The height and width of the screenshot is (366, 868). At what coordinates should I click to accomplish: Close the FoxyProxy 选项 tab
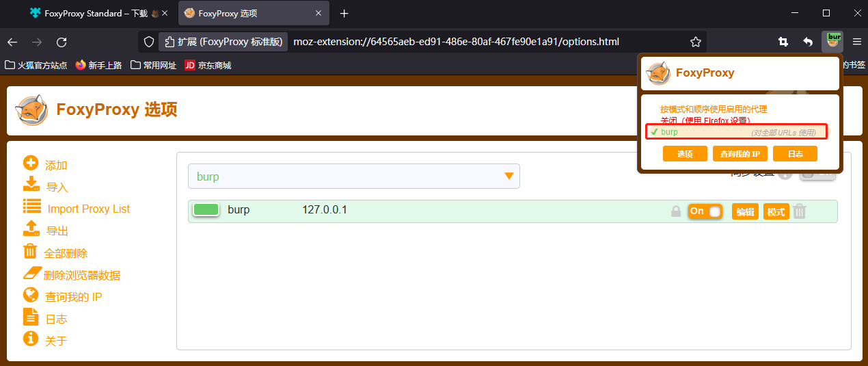[318, 14]
